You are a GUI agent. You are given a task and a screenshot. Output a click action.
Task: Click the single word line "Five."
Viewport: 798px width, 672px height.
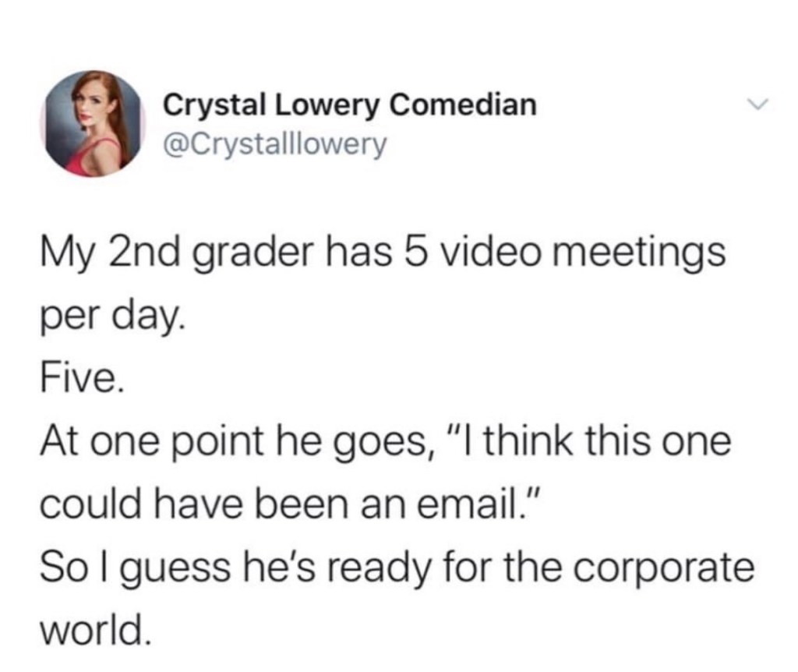coord(80,380)
